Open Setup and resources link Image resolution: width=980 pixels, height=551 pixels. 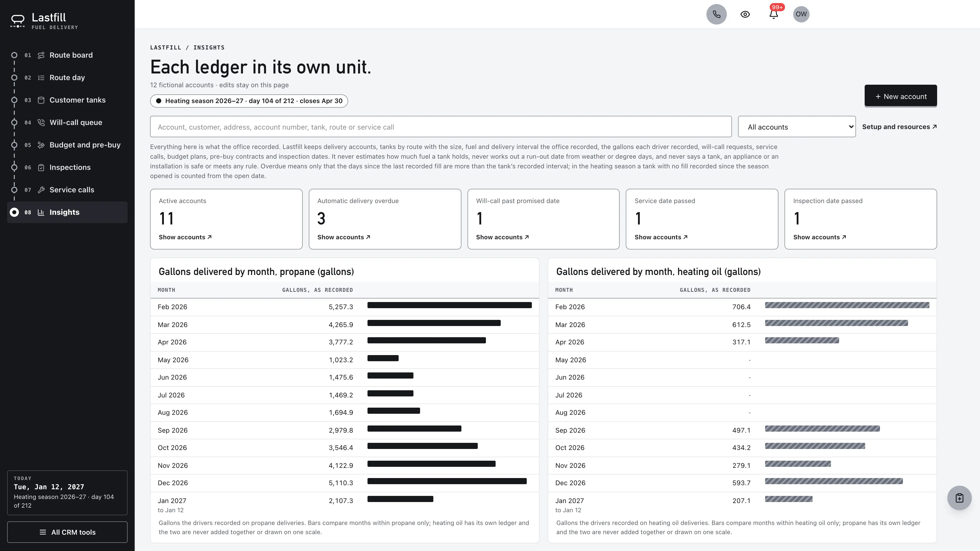tap(899, 127)
